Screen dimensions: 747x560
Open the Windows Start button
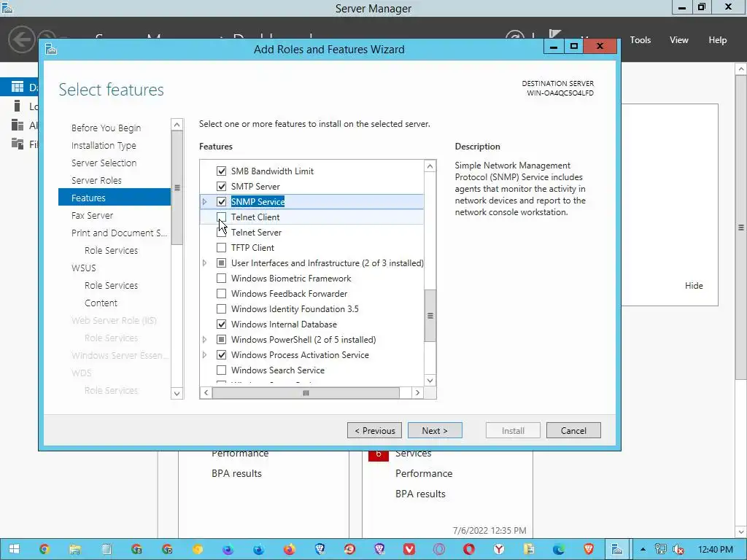pyautogui.click(x=14, y=549)
